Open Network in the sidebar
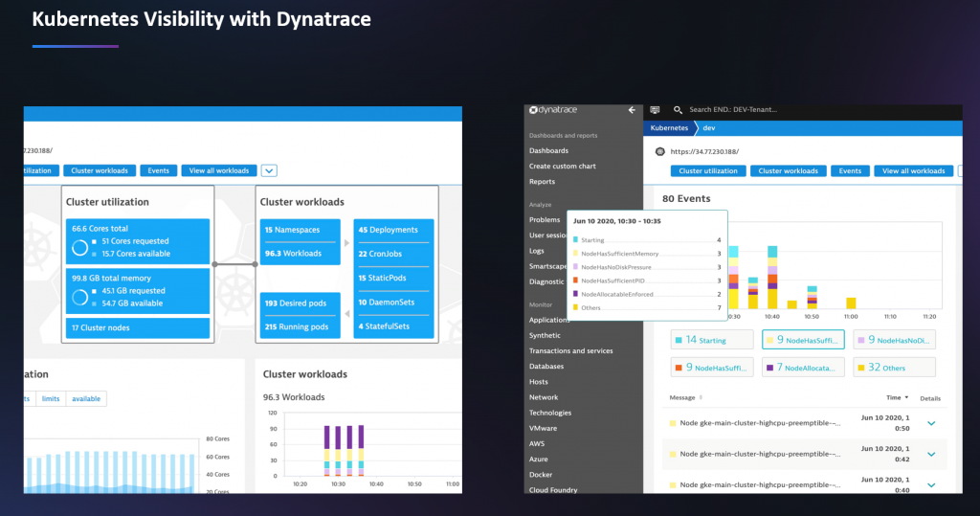This screenshot has height=516, width=980. (x=544, y=398)
